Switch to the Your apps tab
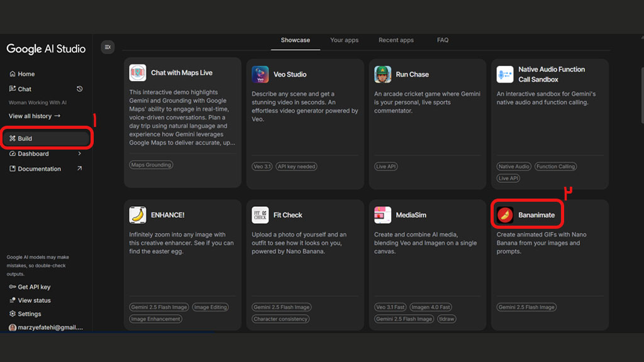644x362 pixels. (344, 40)
